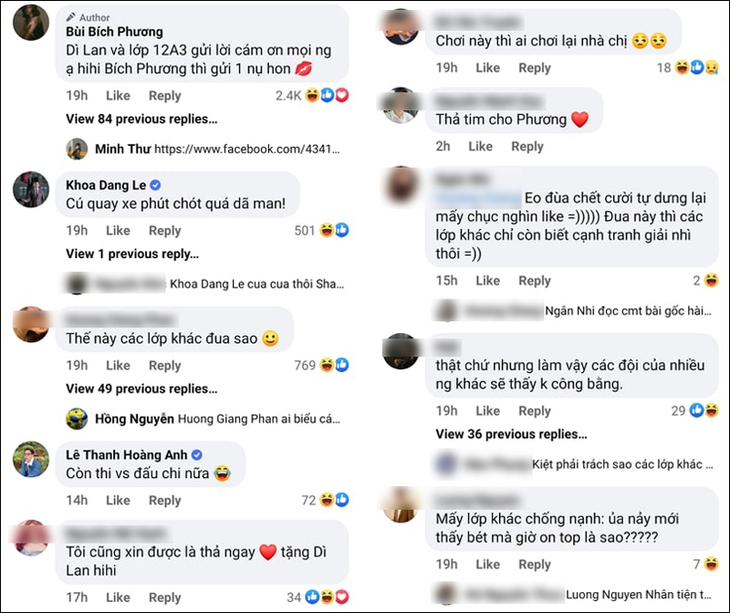Reply to Lê Thanh Hoàng Anh's comment
The image size is (730, 613).
[x=165, y=500]
